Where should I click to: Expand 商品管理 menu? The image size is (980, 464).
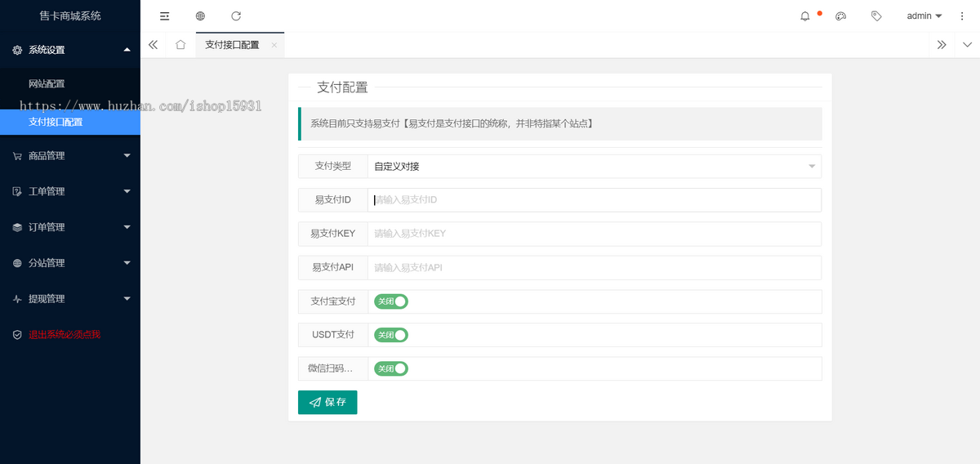click(x=127, y=156)
